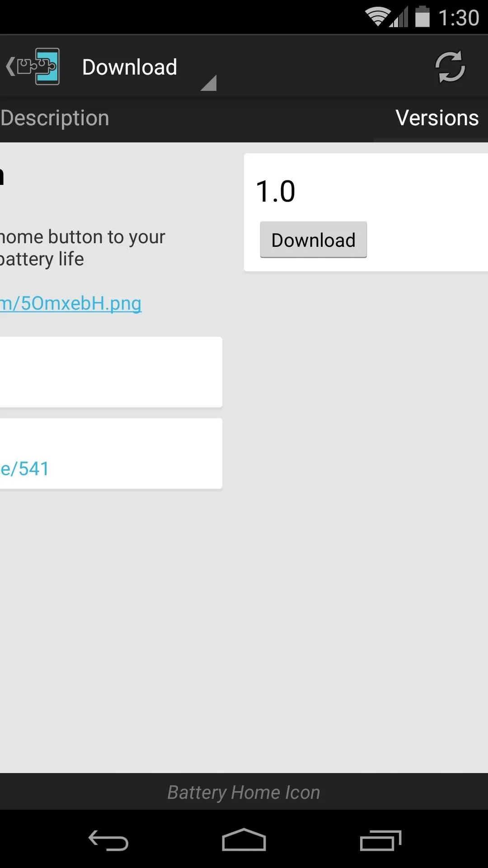Screen dimensions: 488x868
Task: Tap the Android home navigation icon
Action: coord(244,840)
